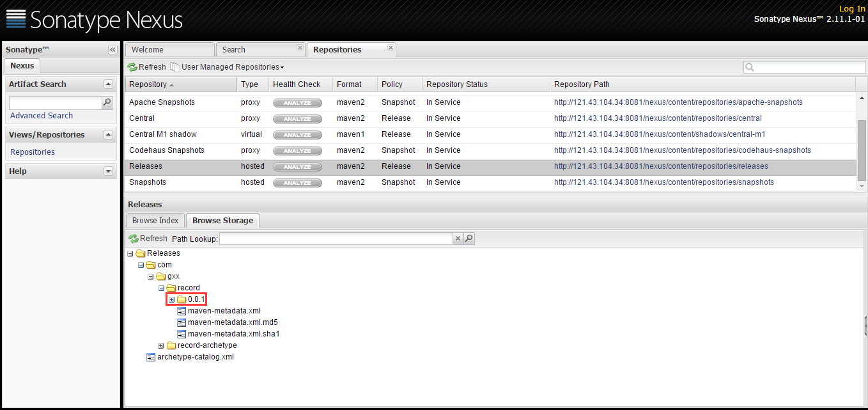Collapse the com folder node
The image size is (868, 410).
coord(141,265)
